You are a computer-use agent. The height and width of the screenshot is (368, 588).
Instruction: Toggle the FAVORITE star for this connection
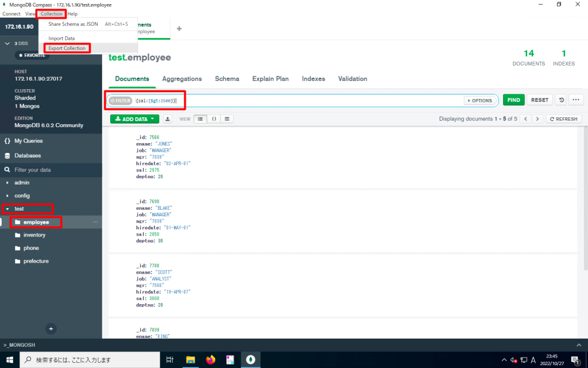pyautogui.click(x=32, y=55)
